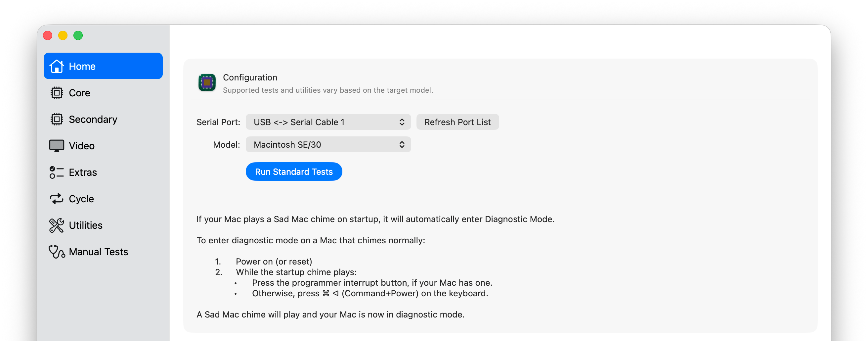This screenshot has height=341, width=868.
Task: Click the Cycle repeat arrows icon
Action: (x=56, y=199)
